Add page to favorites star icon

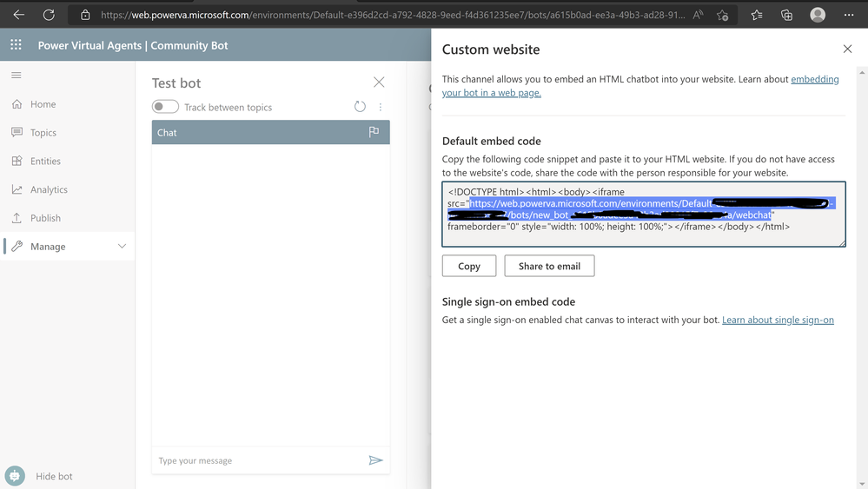(x=722, y=15)
